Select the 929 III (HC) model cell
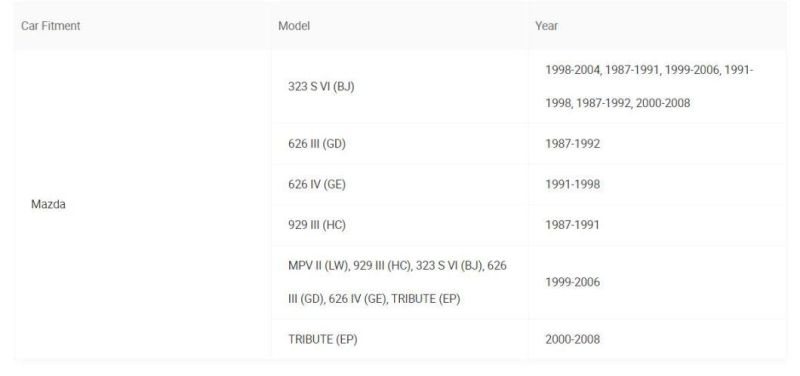The image size is (800, 376). pos(399,225)
